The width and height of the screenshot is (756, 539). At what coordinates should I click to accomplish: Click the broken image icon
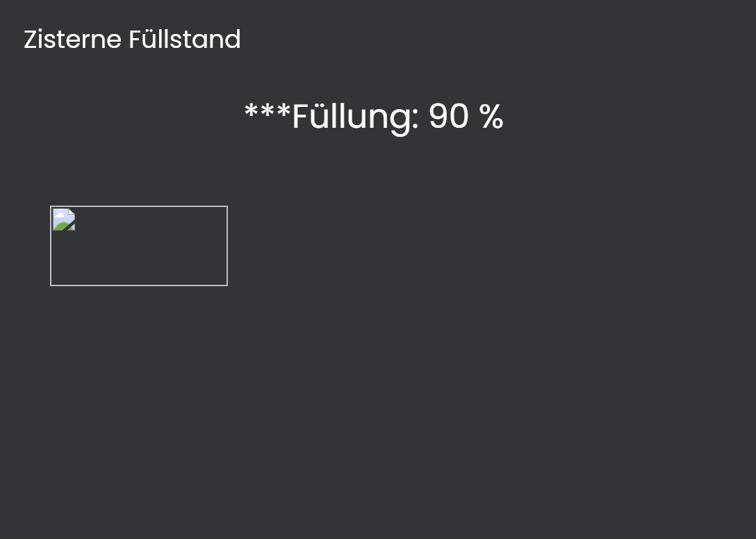pyautogui.click(x=64, y=220)
